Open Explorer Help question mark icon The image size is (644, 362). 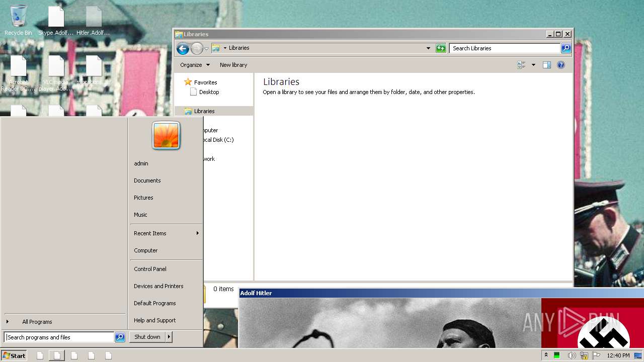(561, 65)
